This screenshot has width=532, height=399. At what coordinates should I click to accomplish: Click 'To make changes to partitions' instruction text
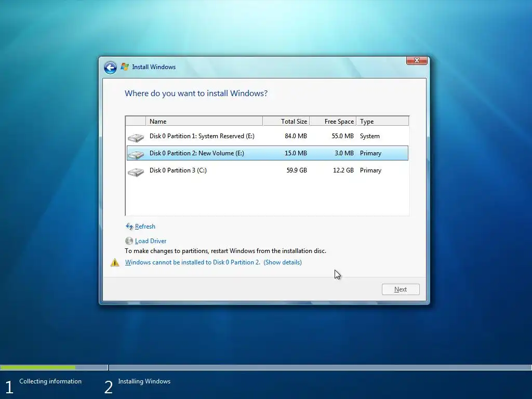coord(225,251)
